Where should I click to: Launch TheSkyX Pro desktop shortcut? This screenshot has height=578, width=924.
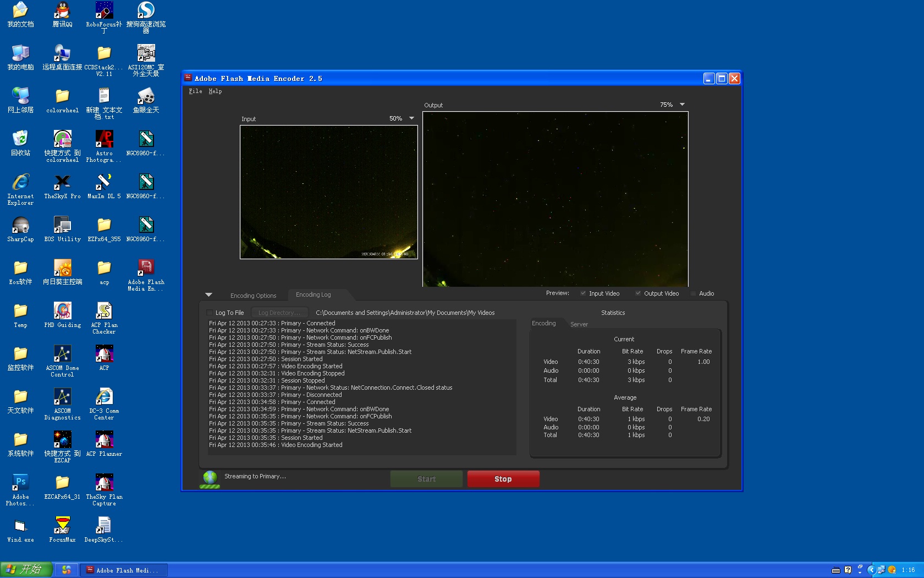[62, 186]
